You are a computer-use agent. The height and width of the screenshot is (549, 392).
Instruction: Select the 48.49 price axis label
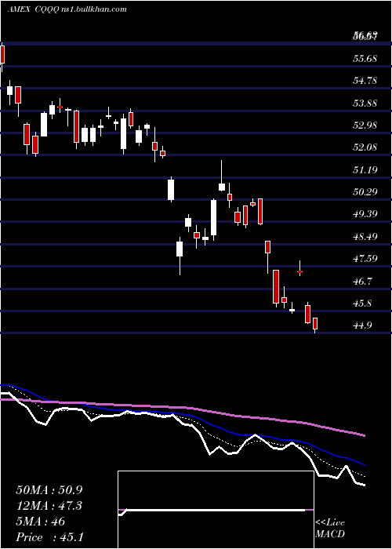pos(365,237)
